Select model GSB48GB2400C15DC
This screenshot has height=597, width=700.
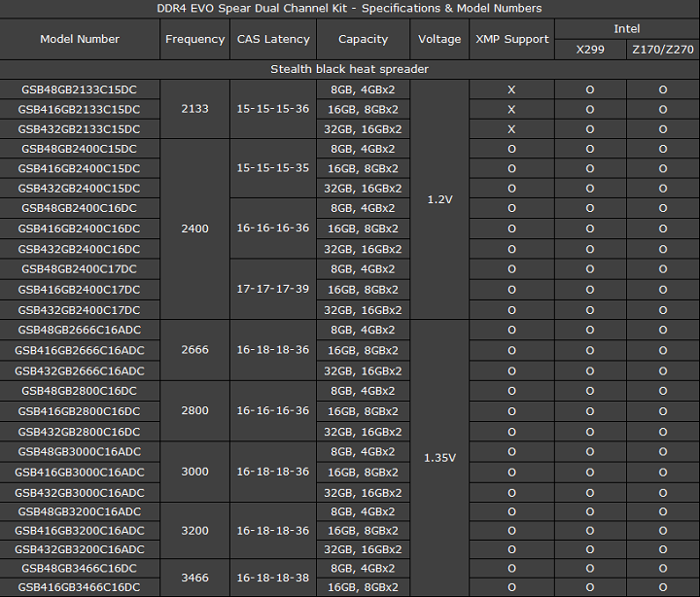coord(80,149)
